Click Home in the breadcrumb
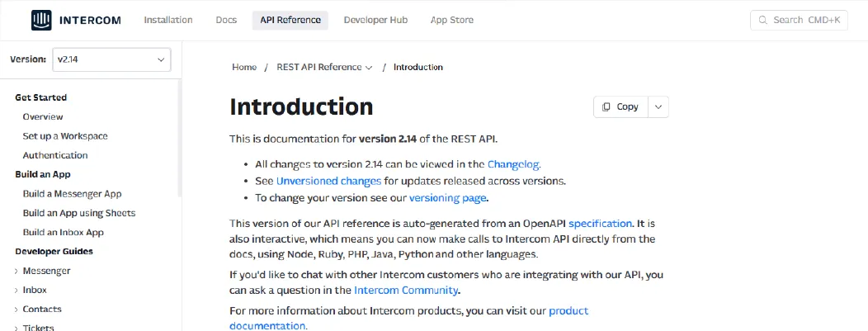Viewport: 868px width, 331px height. tap(244, 67)
